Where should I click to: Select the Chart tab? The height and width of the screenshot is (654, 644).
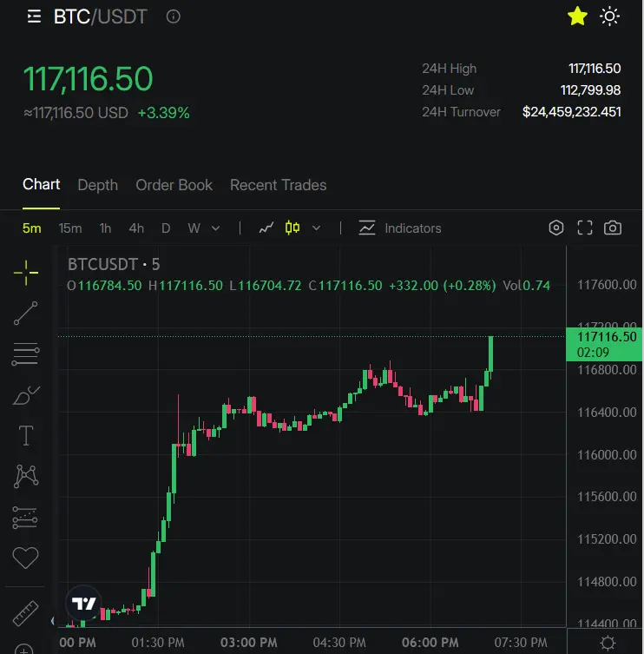(x=42, y=184)
